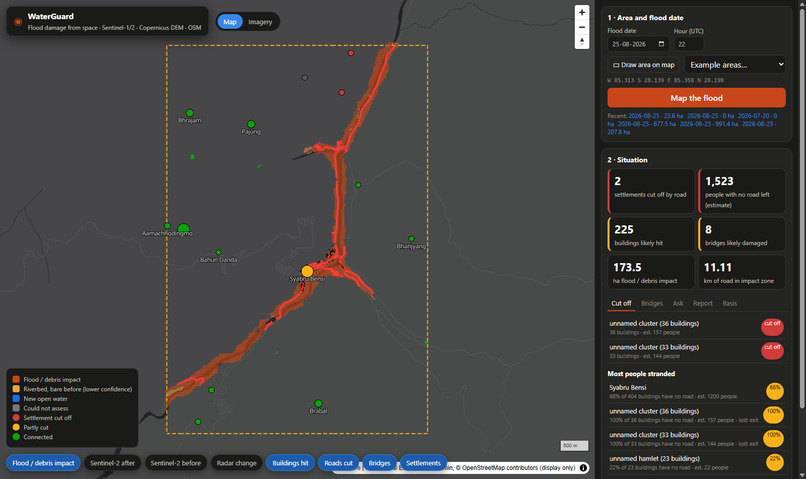Click the attribution info icon on the map
Image resolution: width=806 pixels, height=479 pixels.
tap(583, 468)
